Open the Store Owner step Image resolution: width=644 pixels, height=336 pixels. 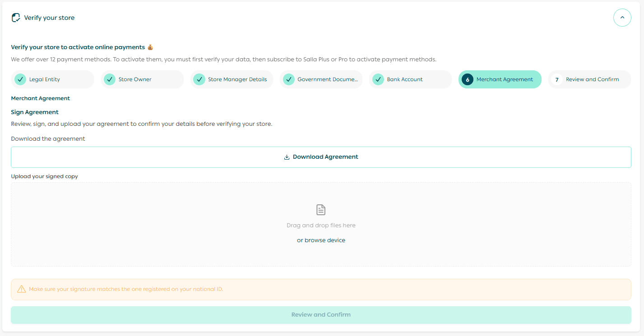[x=135, y=79]
